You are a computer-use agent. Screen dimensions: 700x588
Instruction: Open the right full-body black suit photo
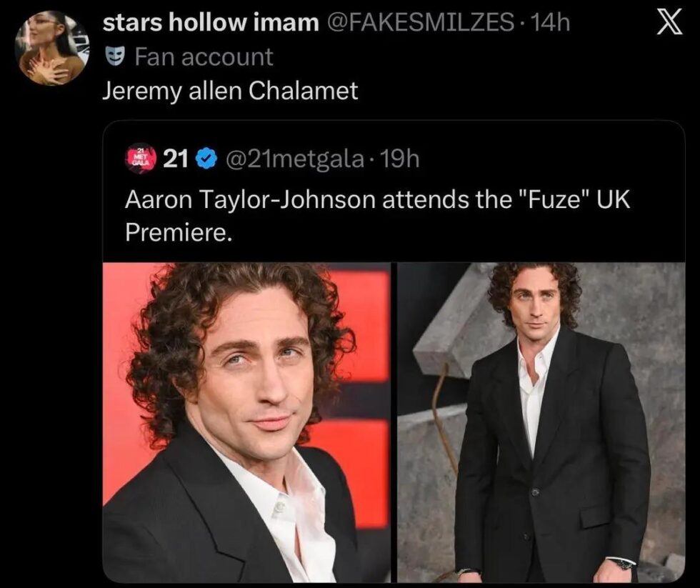click(x=541, y=422)
